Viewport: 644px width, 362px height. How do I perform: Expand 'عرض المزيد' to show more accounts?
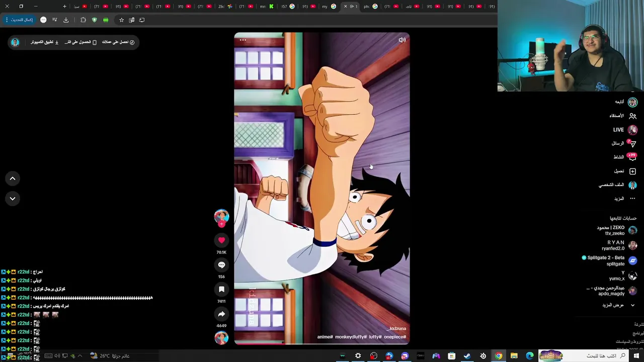coord(618,305)
